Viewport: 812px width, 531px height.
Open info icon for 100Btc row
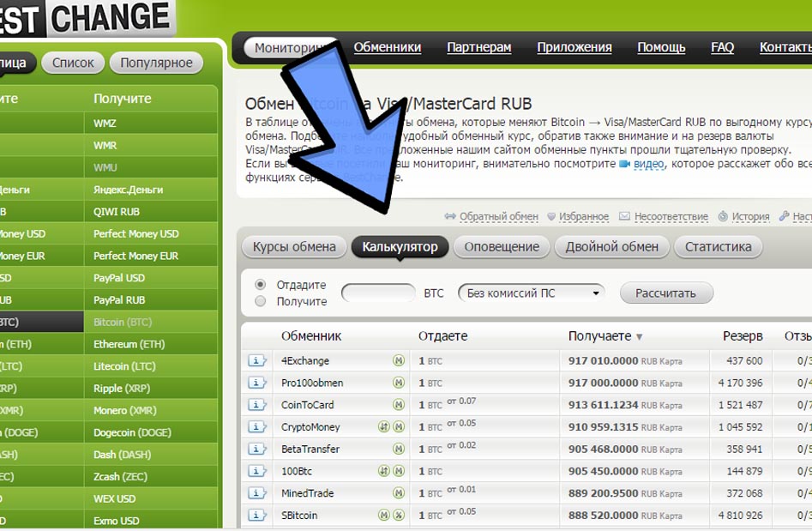pyautogui.click(x=257, y=471)
